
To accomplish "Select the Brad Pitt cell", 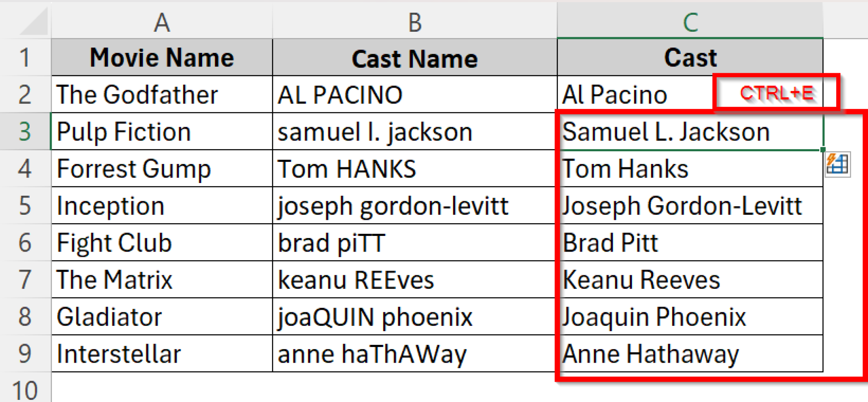I will [x=690, y=243].
